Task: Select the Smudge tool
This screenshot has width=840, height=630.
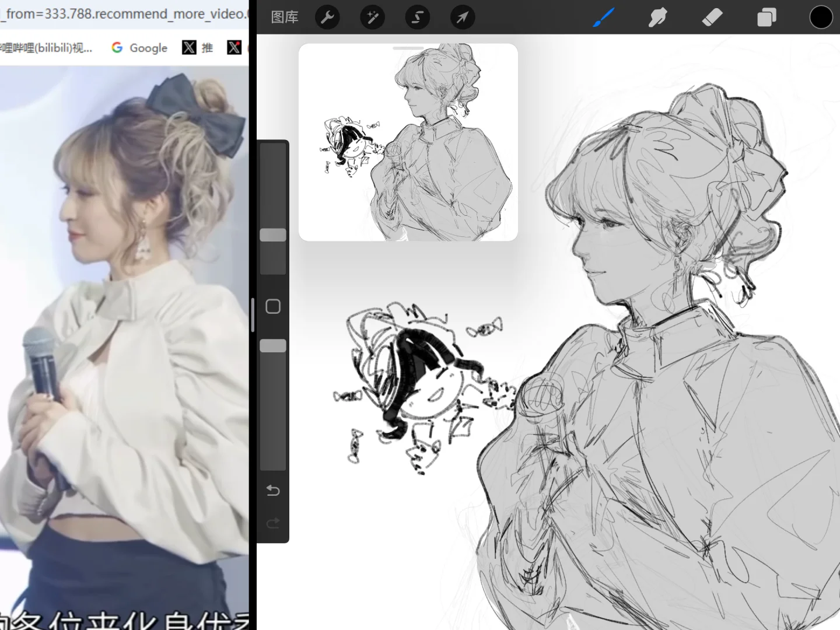Action: pyautogui.click(x=657, y=17)
